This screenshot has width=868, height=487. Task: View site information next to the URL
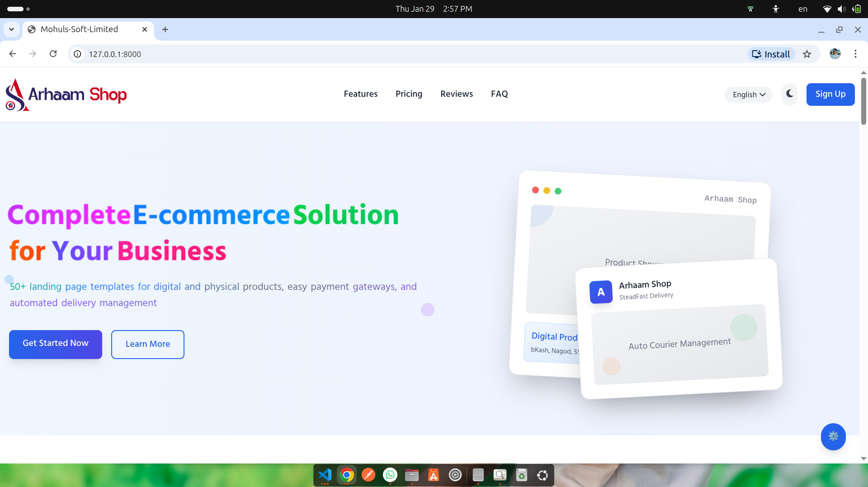[x=78, y=54]
